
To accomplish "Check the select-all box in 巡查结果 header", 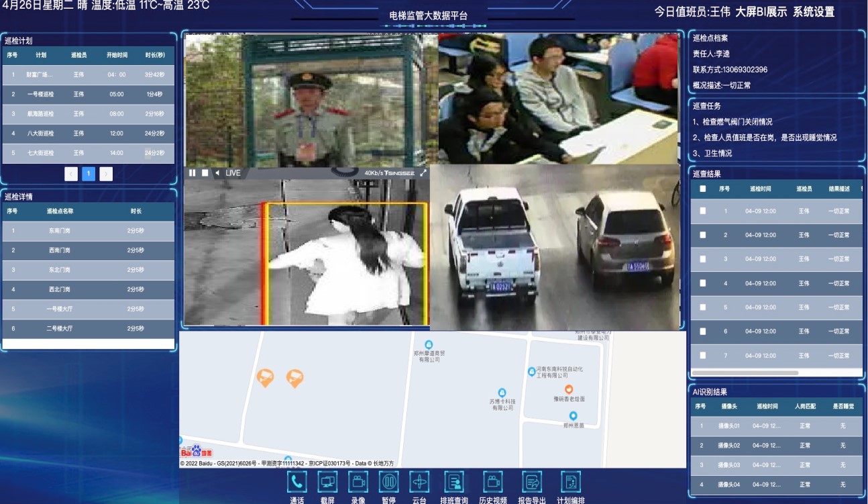I will 703,189.
